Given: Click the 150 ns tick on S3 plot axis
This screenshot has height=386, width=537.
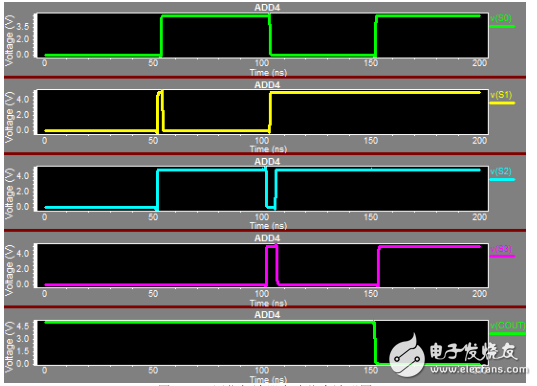Looking at the screenshot, I should click(371, 294).
